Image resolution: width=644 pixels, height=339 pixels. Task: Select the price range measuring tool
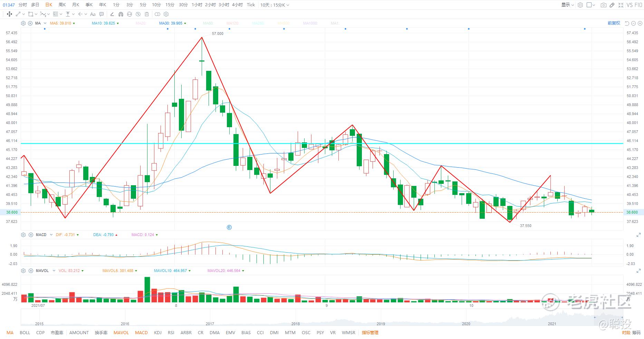pyautogui.click(x=68, y=14)
